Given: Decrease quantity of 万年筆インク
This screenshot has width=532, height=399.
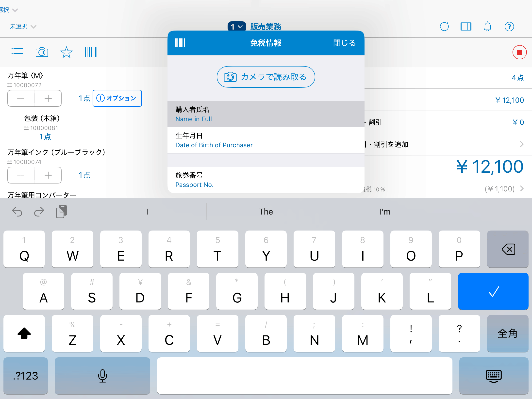Looking at the screenshot, I should 21,175.
